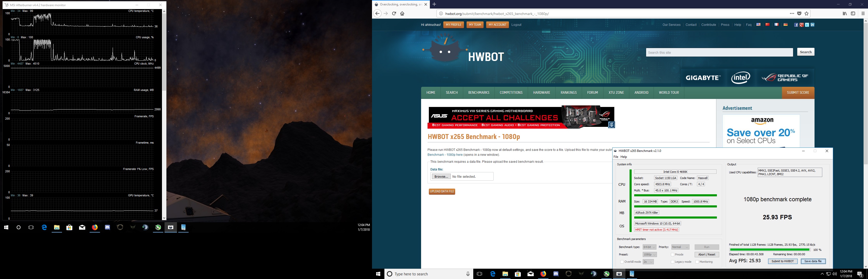Click the Logout link
The height and width of the screenshot is (279, 868).
[x=516, y=25]
